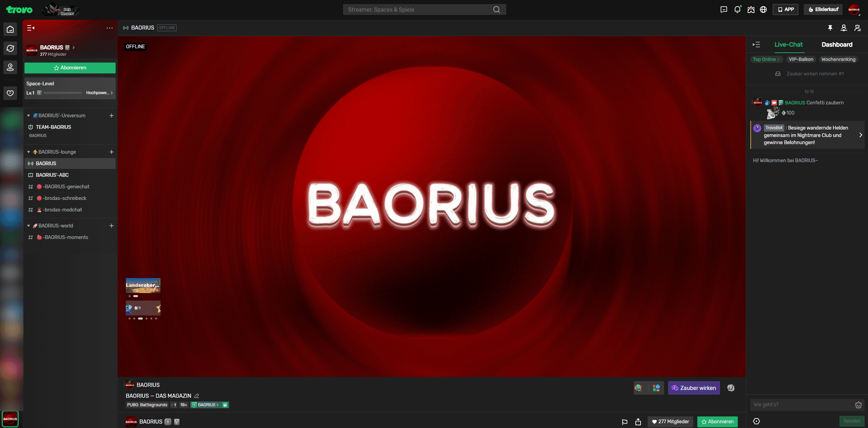Open the emoji picker in chat input

coord(858,405)
